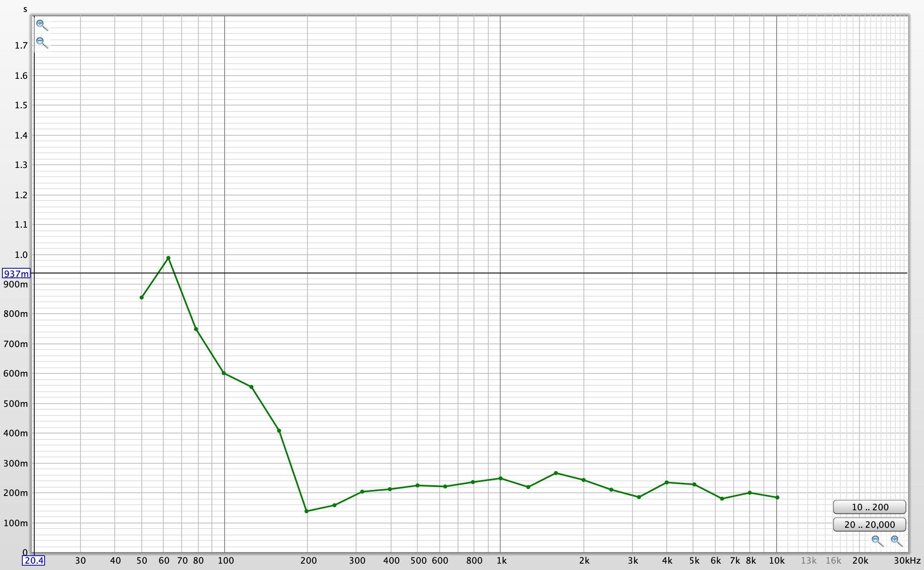Viewport: 924px width, 570px height.
Task: Click the last data point at 10k
Action: pyautogui.click(x=777, y=498)
